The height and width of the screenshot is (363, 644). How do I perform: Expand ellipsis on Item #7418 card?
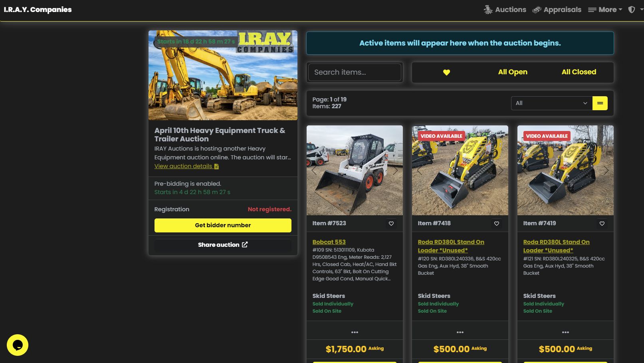pyautogui.click(x=460, y=332)
